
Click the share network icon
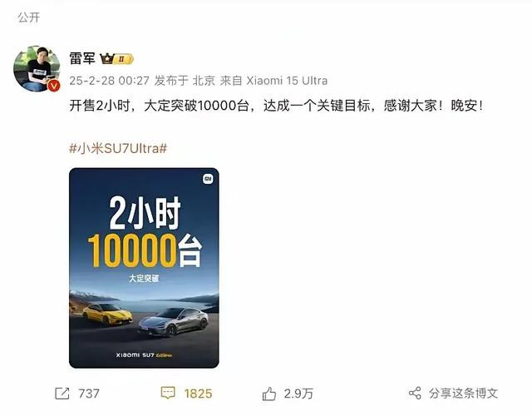[x=415, y=394]
